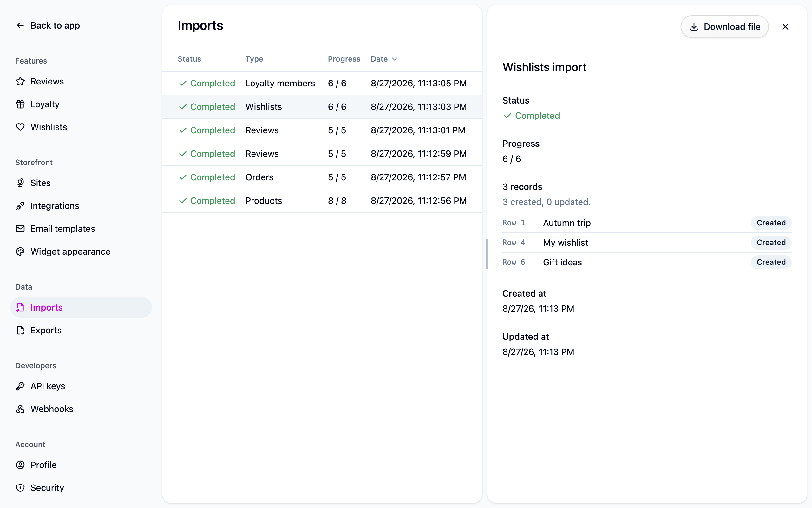Open Security settings
The image size is (812, 508).
pyautogui.click(x=81, y=487)
